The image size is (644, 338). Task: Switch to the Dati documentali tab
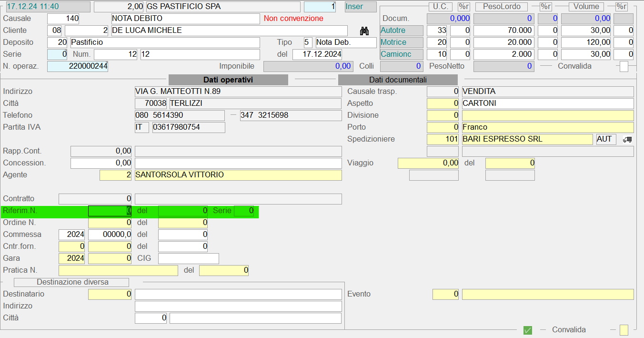pyautogui.click(x=398, y=80)
